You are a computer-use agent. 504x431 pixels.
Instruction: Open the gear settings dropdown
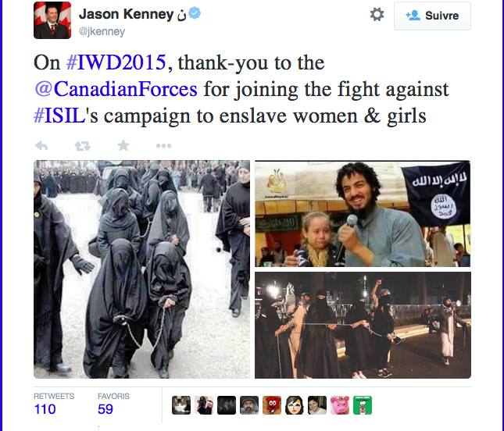tap(377, 15)
